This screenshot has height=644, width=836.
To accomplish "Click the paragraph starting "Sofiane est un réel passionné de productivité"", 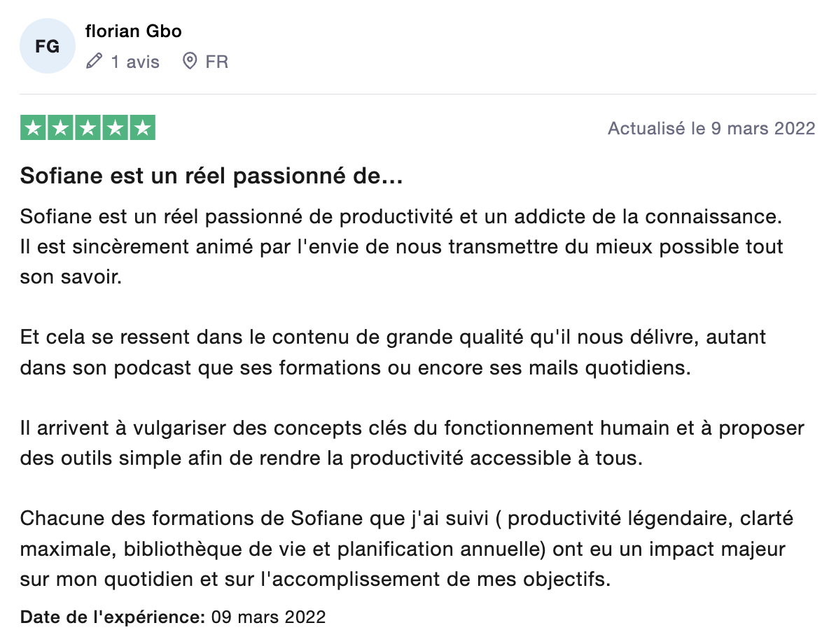I will [x=401, y=246].
